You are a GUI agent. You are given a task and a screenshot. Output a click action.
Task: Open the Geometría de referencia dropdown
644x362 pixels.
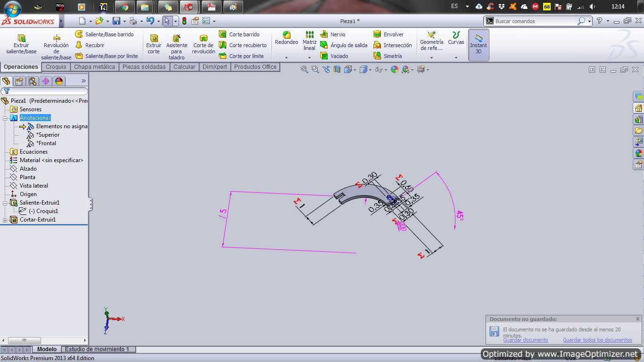coord(431,58)
